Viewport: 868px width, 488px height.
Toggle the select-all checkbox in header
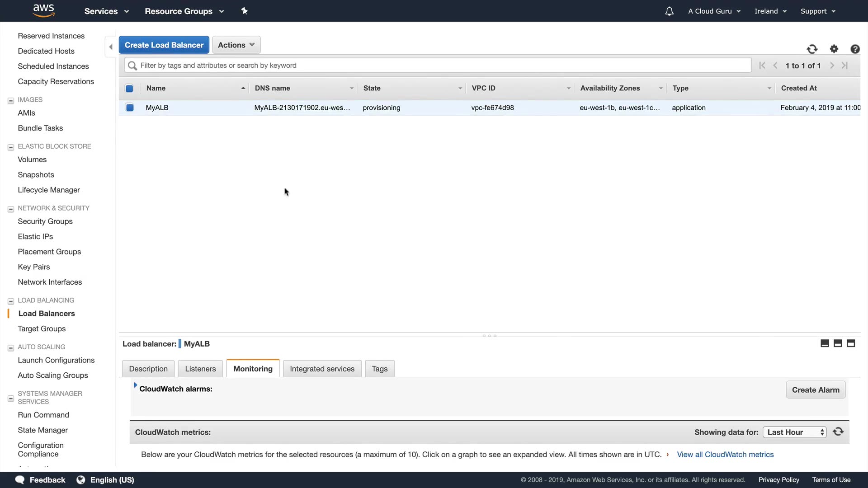129,88
